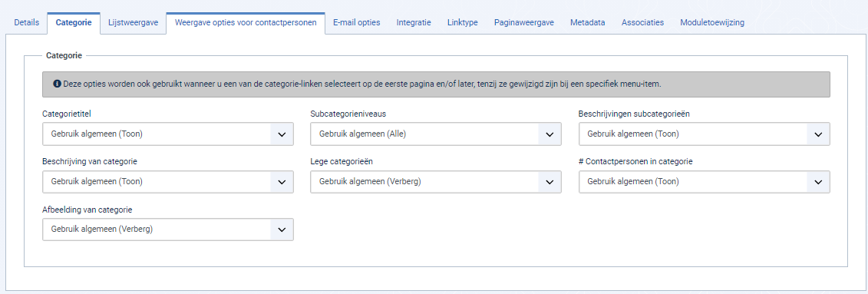Open # Contactpersonen in categorie dropdown
Screen dimensions: 868x294
(704, 182)
